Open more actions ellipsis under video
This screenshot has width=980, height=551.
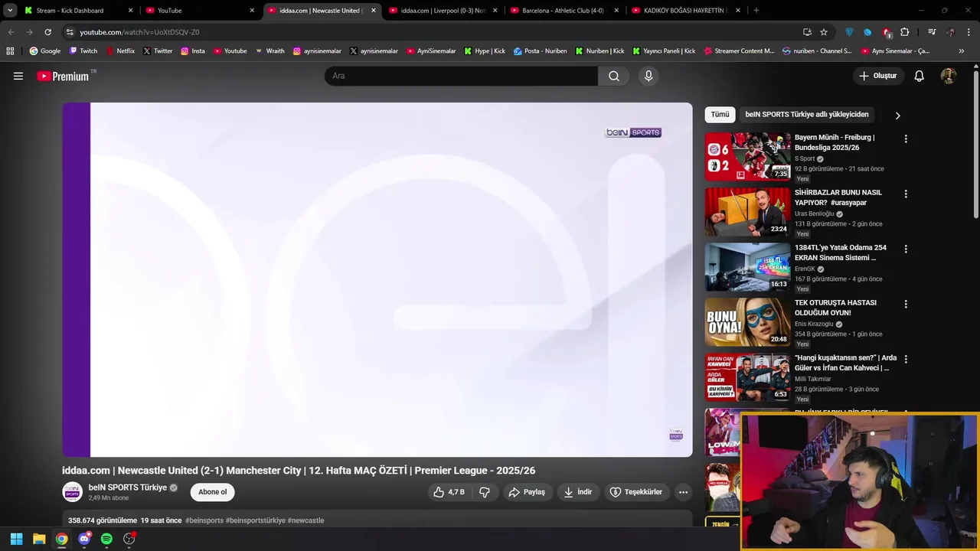[683, 492]
